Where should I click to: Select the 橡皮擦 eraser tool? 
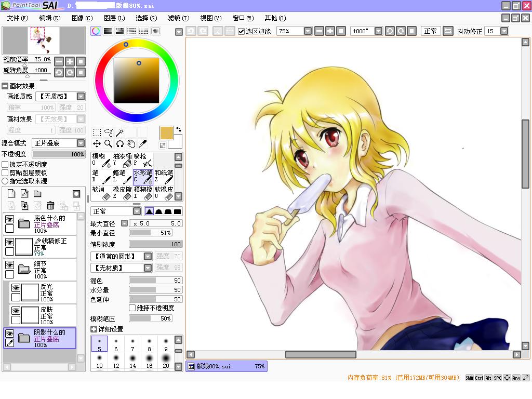[x=122, y=193]
